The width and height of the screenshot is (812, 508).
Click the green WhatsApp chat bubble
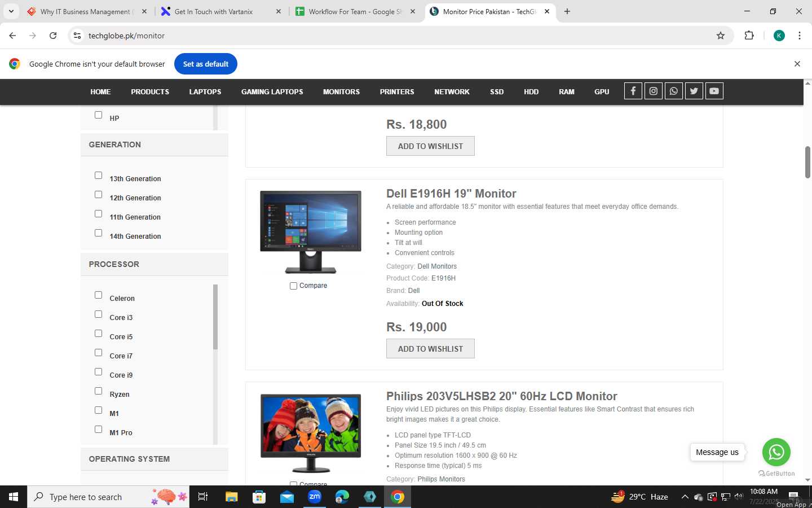[776, 452]
